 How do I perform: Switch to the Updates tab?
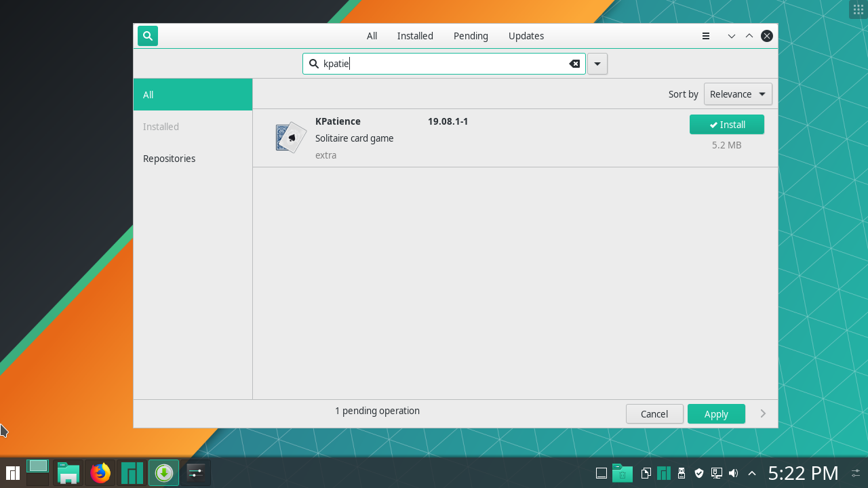526,36
